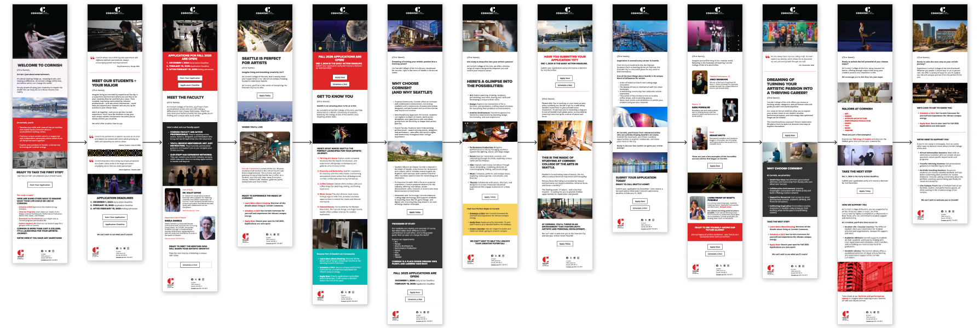Click Apply Today in the Seattle Is Perfect for Artists email
The image size is (980, 328).
pos(265,95)
